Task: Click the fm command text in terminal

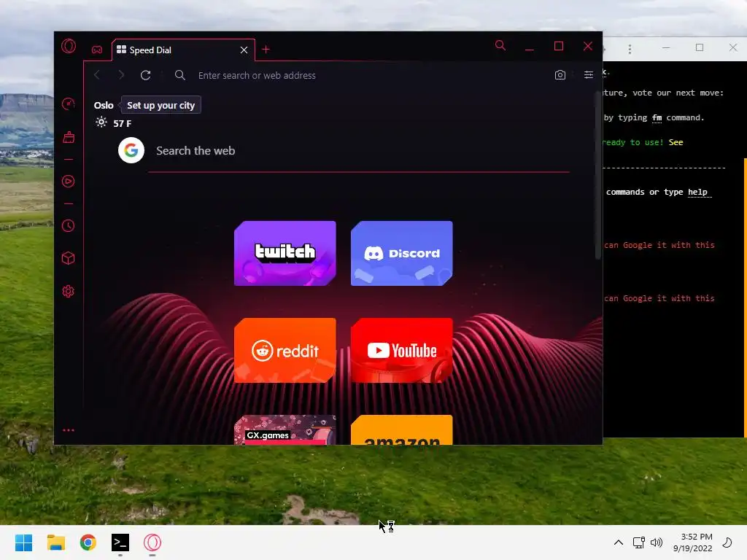Action: pyautogui.click(x=657, y=117)
